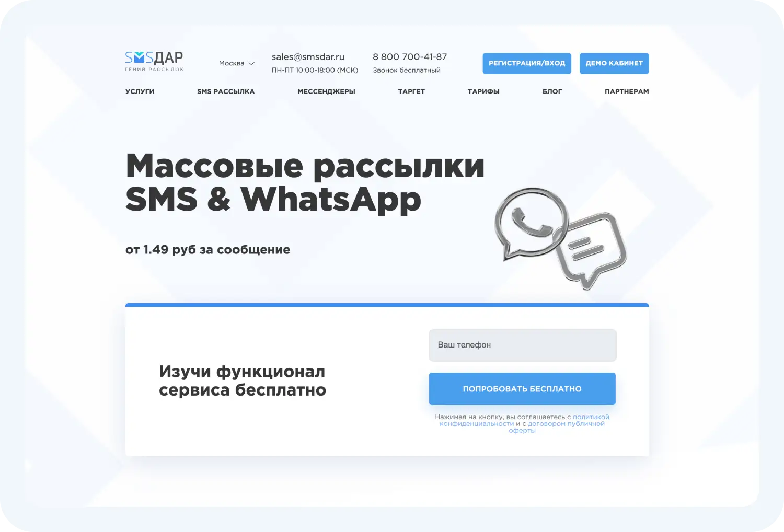Viewport: 784px width, 532px height.
Task: Open the ДЕМО КАБИНЕТ button
Action: point(614,63)
